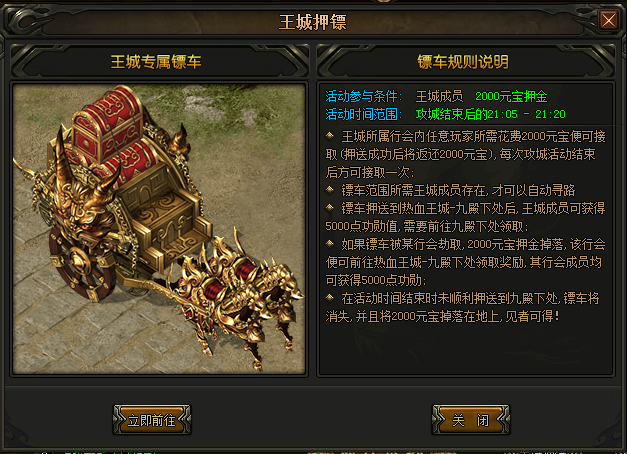Click the green 21:05 - 21:20 time text
Screen dimensions: 627x454
(527, 114)
